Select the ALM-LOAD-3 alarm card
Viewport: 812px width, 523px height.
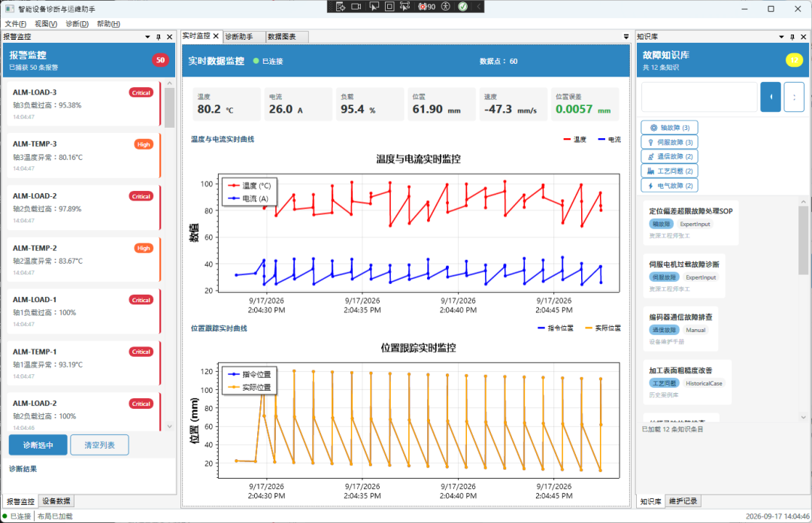(83, 104)
